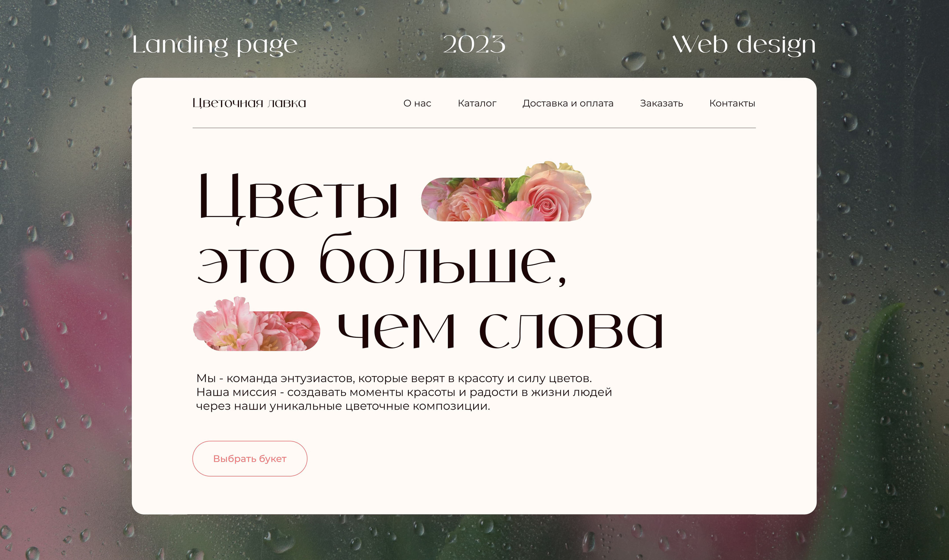This screenshot has height=560, width=949.
Task: Open Доставка и оплата navigation link
Action: click(568, 103)
